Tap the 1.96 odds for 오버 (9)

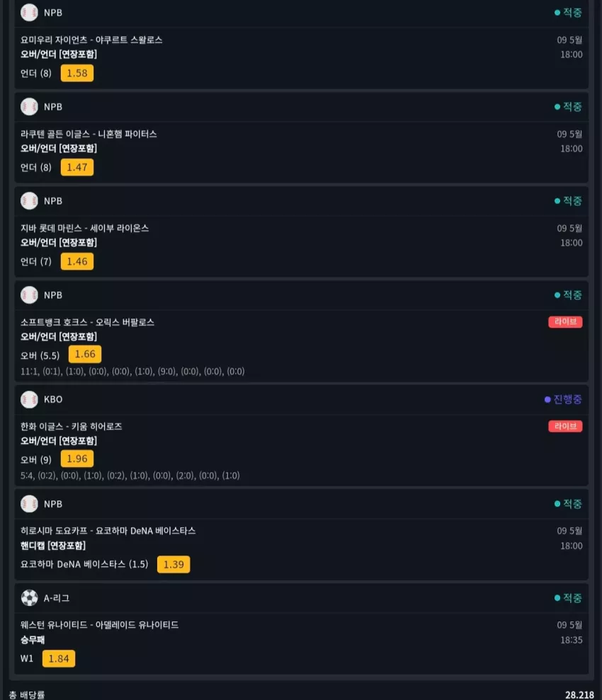tap(77, 459)
